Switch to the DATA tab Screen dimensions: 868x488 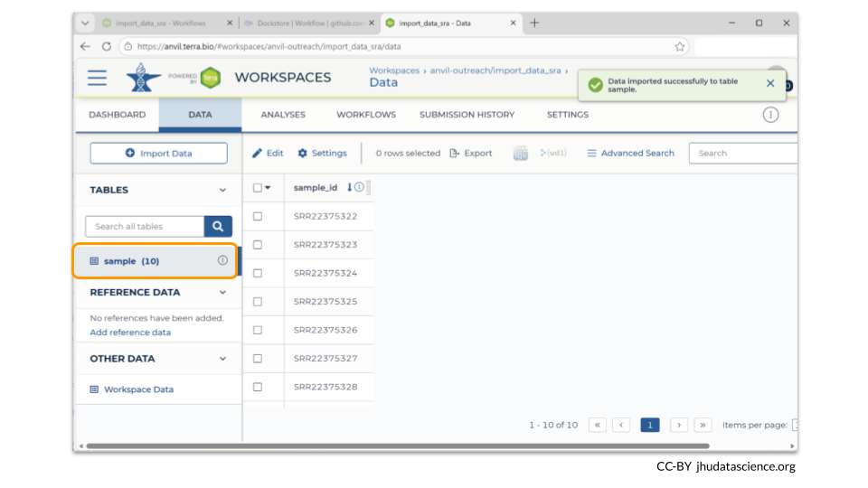pos(200,115)
